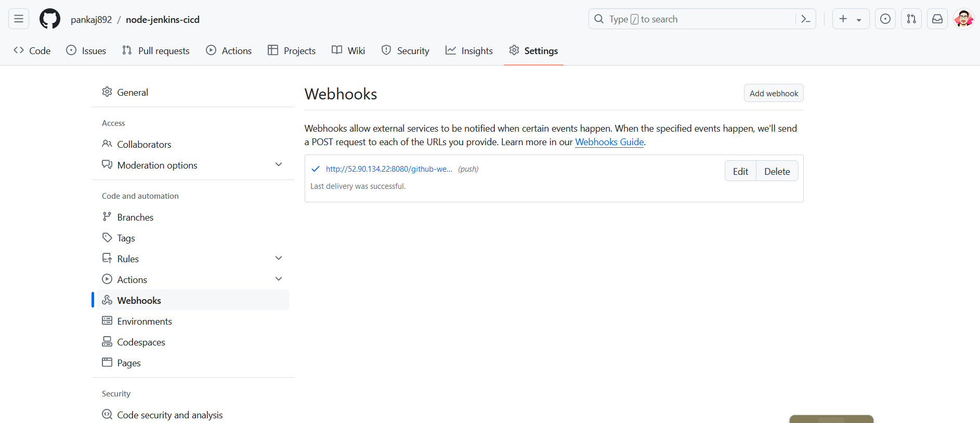Viewport: 980px width, 423px height.
Task: Click the Code security shield-search icon
Action: [107, 414]
